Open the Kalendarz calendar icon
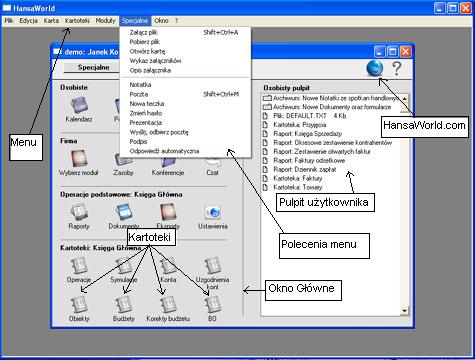The width and height of the screenshot is (475, 360). tap(79, 105)
